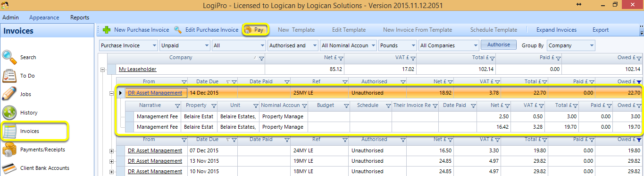Open the Purchase Invoice type dropdown
Image resolution: width=644 pixels, height=176 pixels.
point(129,45)
